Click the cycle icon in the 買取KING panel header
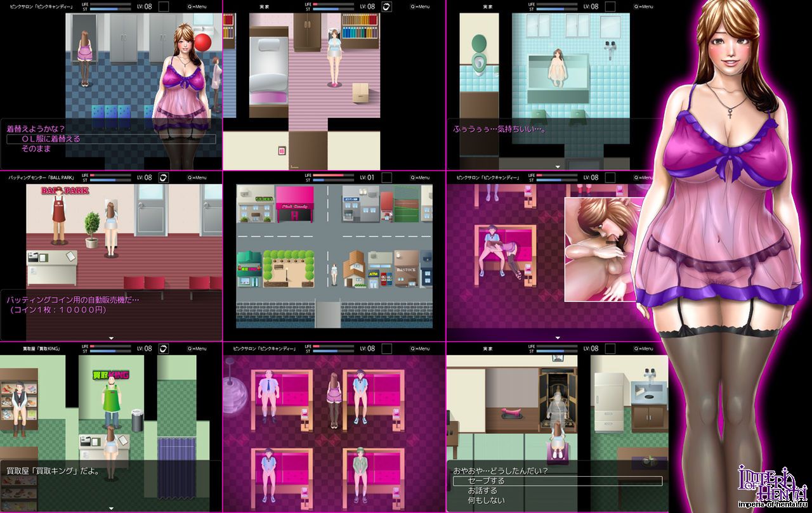The image size is (812, 513). pyautogui.click(x=162, y=349)
